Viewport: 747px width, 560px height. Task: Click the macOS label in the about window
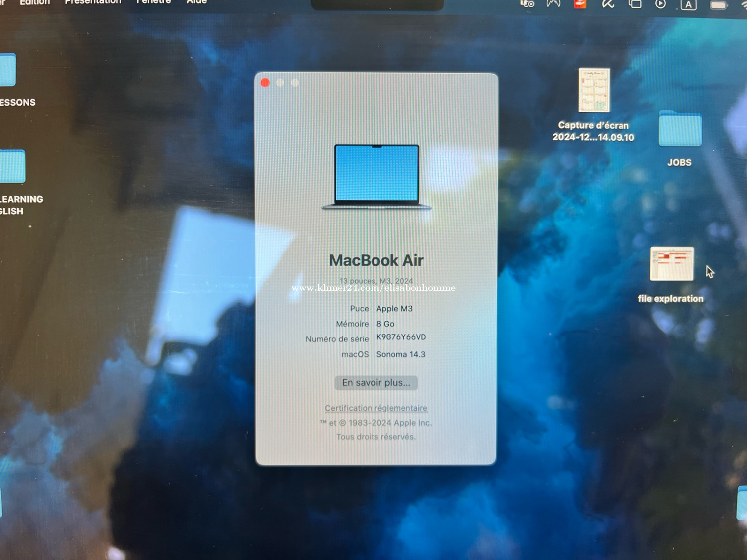point(355,354)
